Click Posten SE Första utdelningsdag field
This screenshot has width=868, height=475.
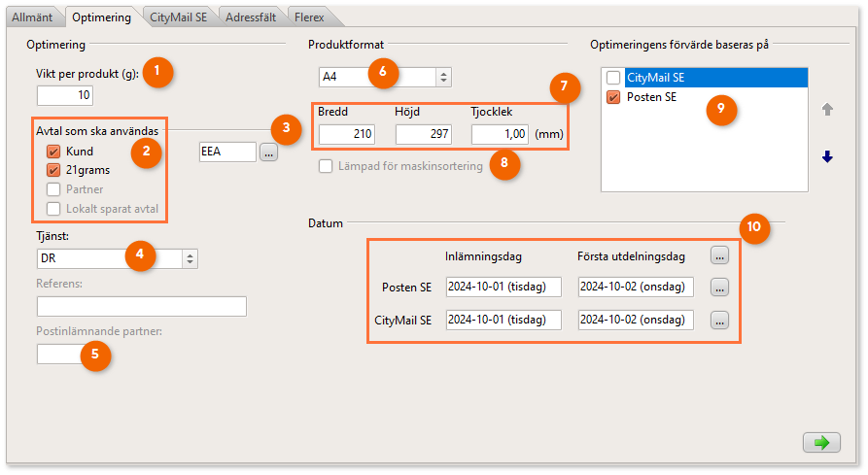point(636,287)
